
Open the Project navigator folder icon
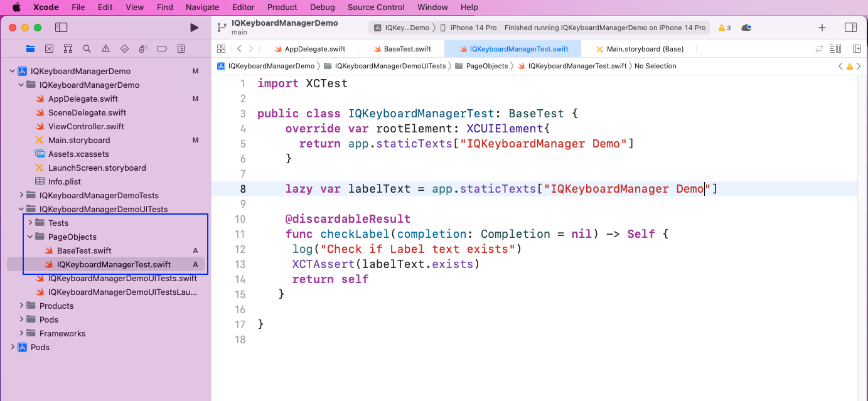click(30, 48)
